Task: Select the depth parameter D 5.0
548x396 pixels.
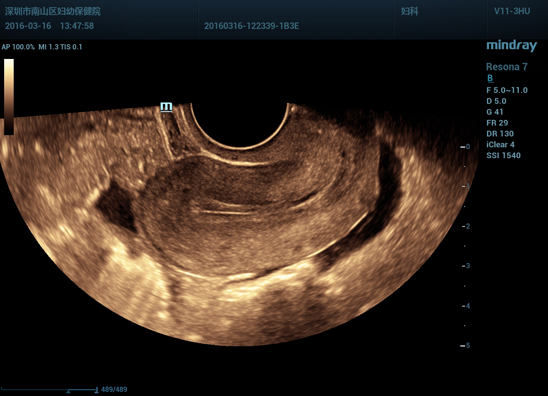Action: click(x=496, y=101)
